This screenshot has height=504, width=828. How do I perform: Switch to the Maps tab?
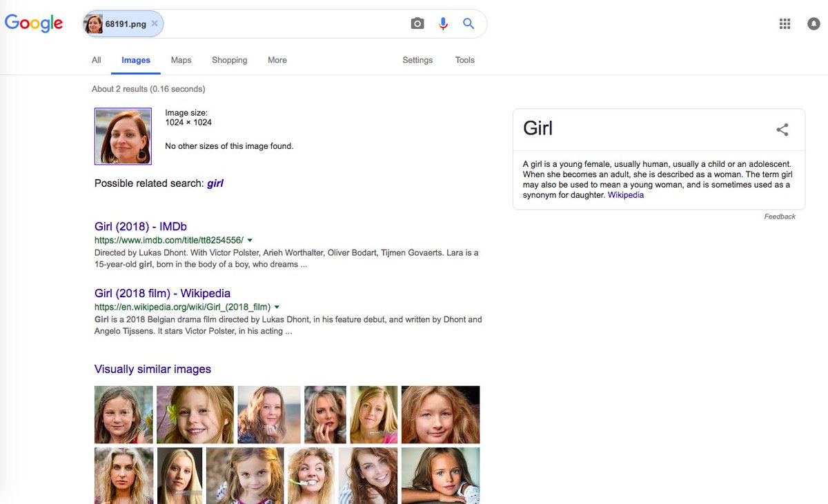(181, 60)
